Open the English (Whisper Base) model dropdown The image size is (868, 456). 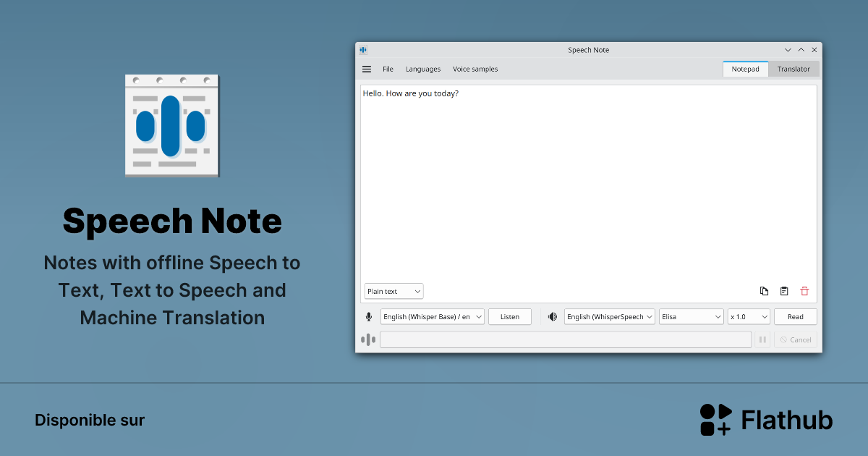(x=432, y=316)
